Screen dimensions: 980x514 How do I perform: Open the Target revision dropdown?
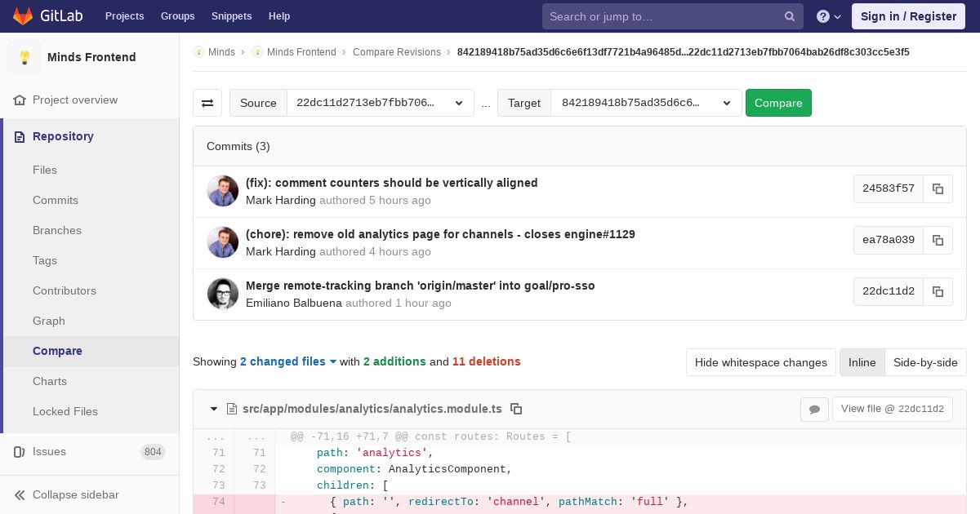tap(646, 103)
